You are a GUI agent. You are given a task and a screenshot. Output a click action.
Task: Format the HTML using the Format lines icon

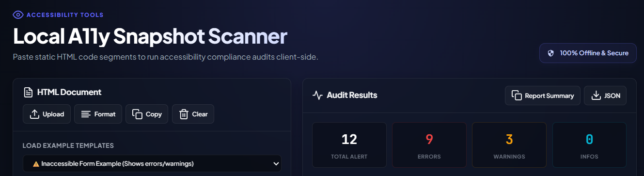86,114
